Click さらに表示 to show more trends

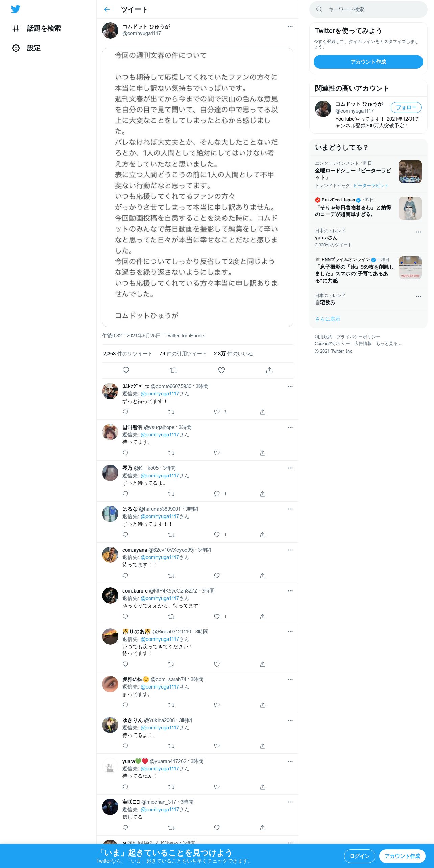click(x=328, y=319)
